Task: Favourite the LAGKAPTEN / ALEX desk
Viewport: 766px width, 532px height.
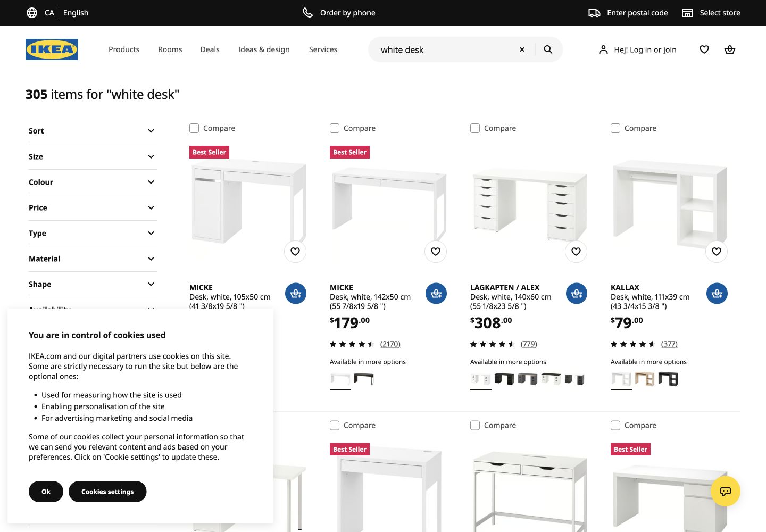Action: 576,252
